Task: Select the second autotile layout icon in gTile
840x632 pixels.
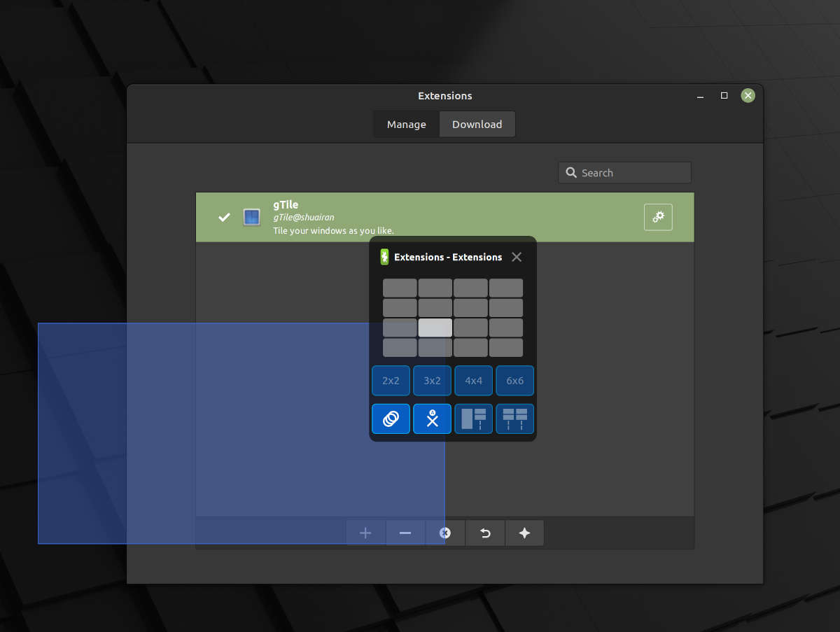Action: pos(514,419)
